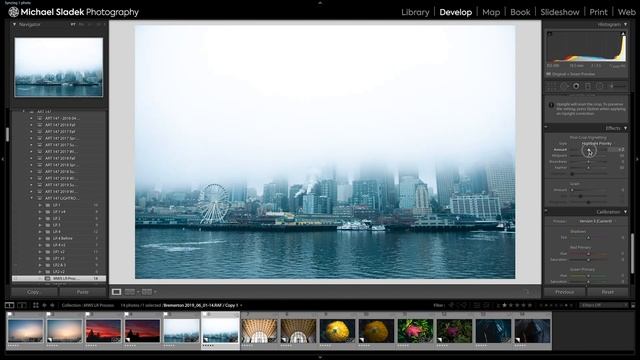The width and height of the screenshot is (640, 360).
Task: Open the Print module
Action: [x=598, y=12]
